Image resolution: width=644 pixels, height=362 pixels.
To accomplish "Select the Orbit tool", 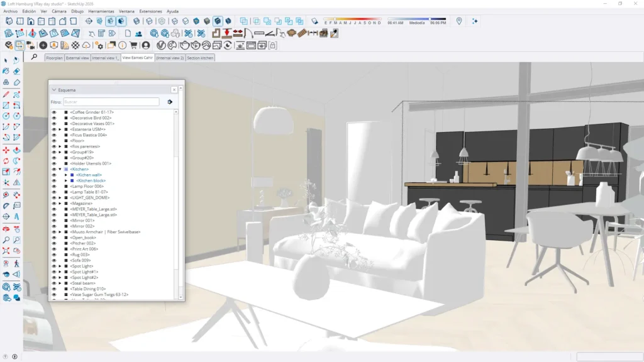I will (6, 229).
